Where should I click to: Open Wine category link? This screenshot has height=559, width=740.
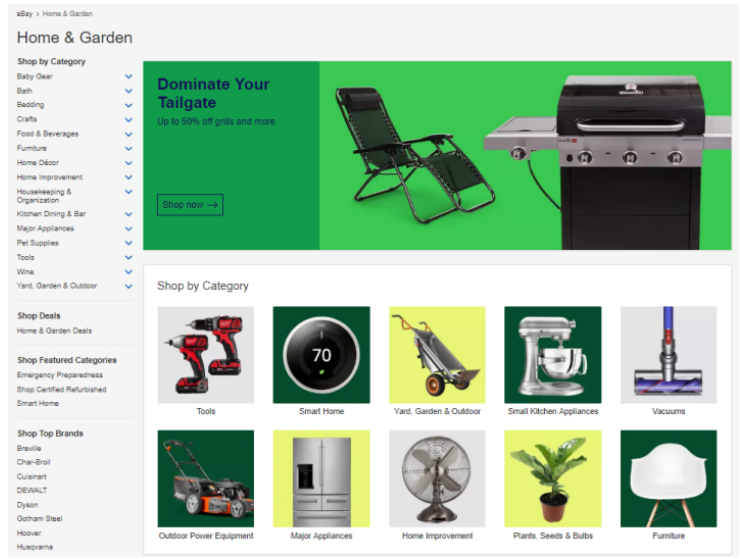(x=25, y=272)
